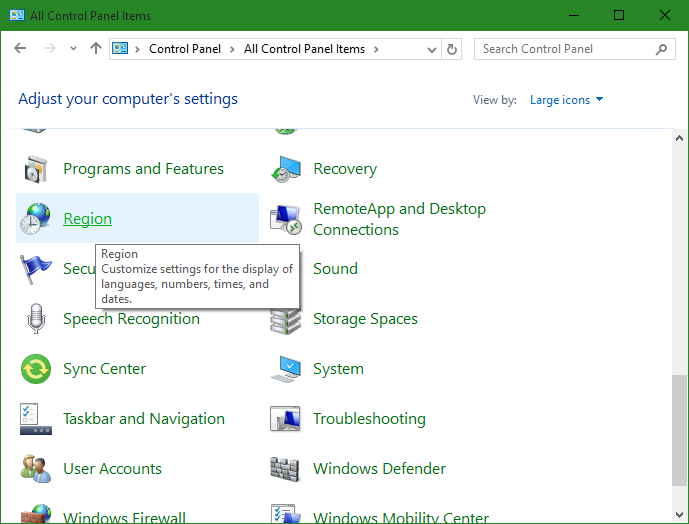Open the RemoteApp and Desktop Connections icon

pyautogui.click(x=286, y=219)
